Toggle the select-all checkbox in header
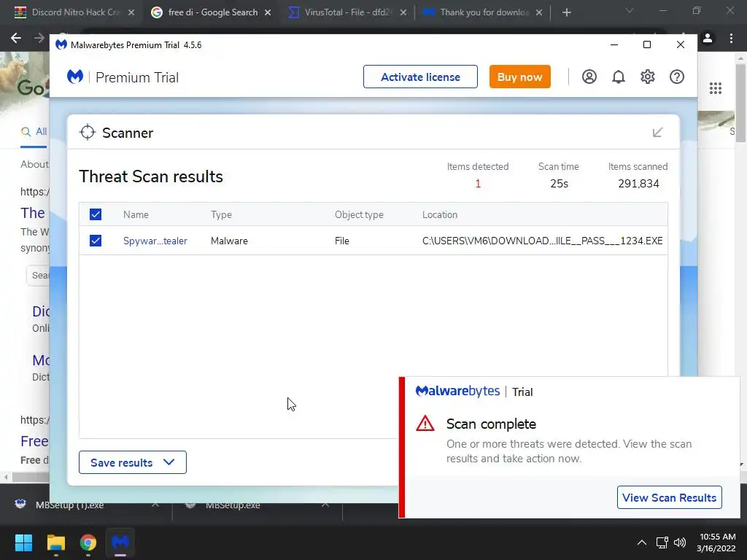Screen dimensions: 747x560 [96, 214]
